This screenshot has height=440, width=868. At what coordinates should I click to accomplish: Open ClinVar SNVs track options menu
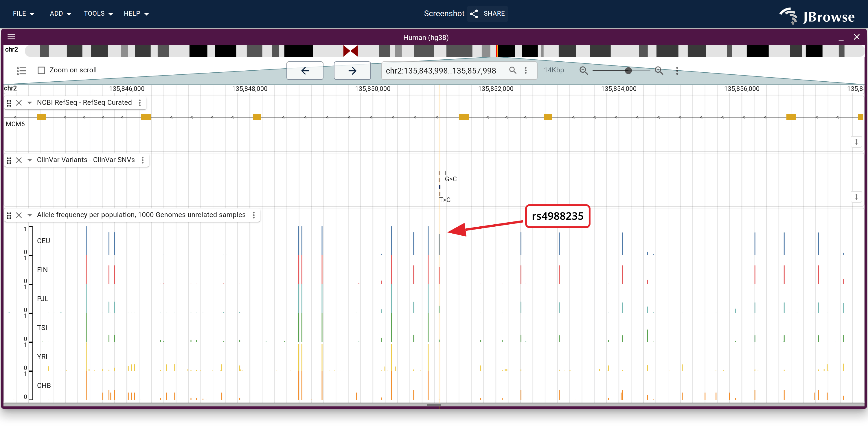143,160
